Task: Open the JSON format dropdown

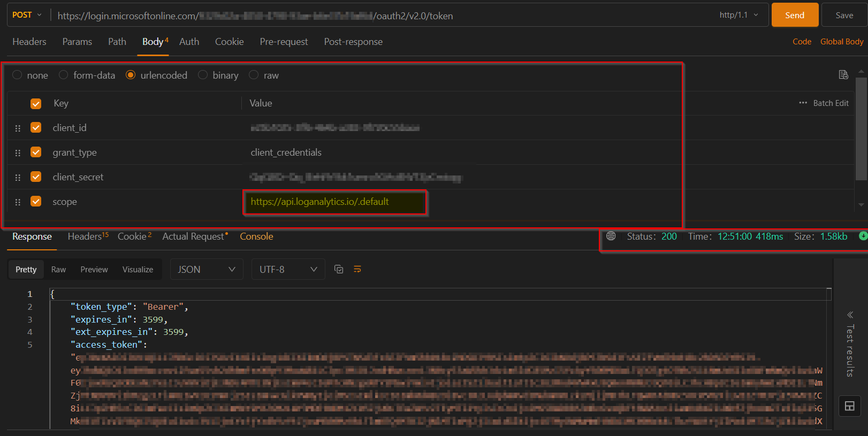Action: point(207,269)
